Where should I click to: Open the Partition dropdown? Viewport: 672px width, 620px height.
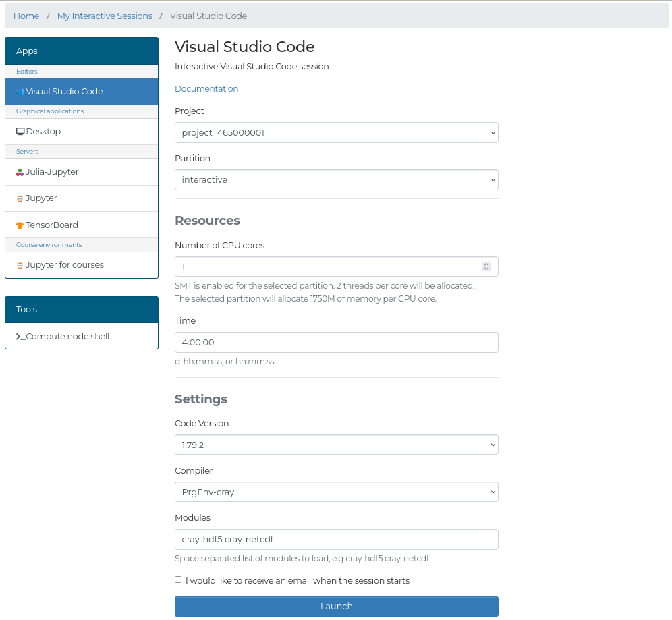pos(336,179)
